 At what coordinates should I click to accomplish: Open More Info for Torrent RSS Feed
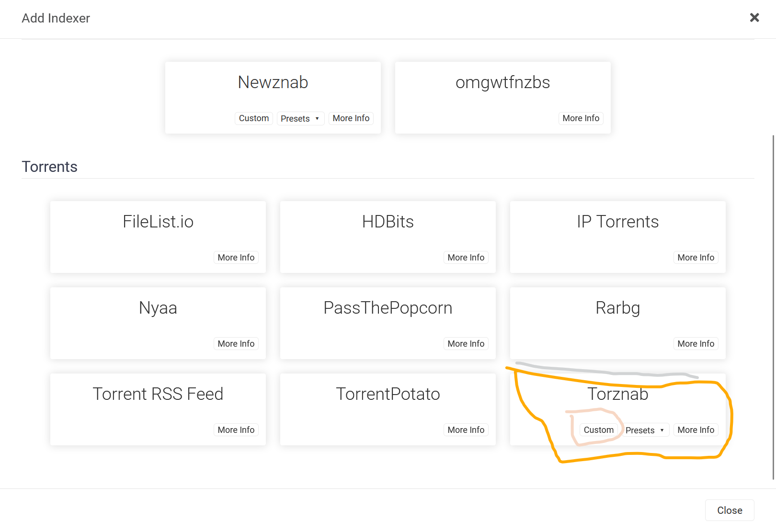tap(236, 430)
